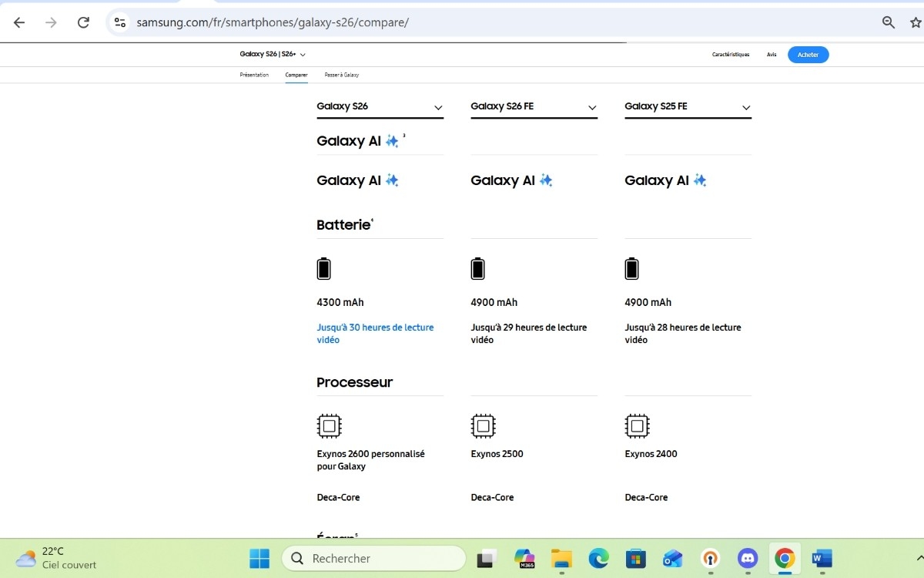Open the Présentation tab
Screen dimensions: 924x578
pyautogui.click(x=254, y=75)
